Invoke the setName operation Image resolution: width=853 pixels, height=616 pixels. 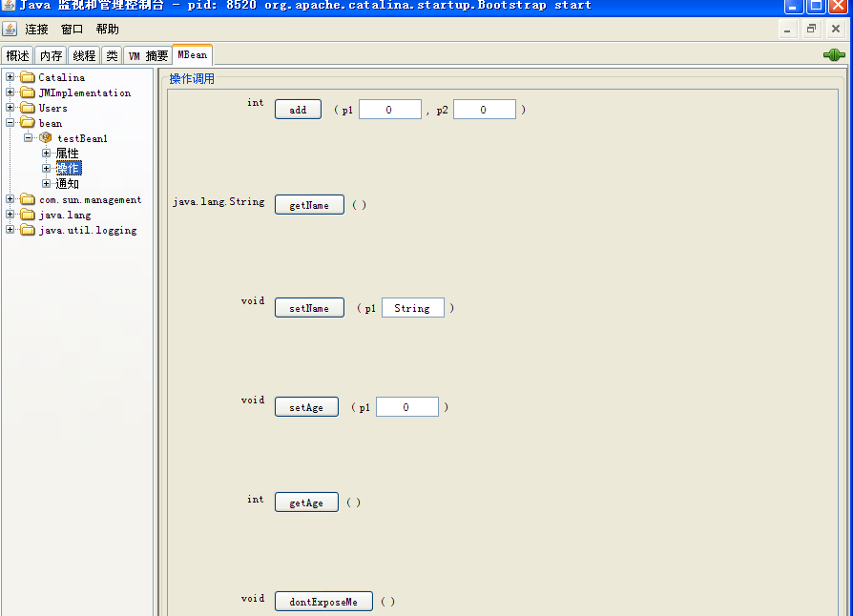(x=309, y=308)
